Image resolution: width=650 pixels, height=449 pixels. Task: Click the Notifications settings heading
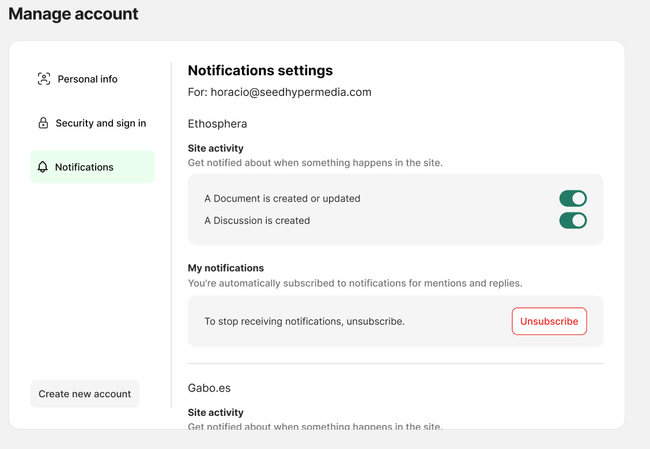260,70
